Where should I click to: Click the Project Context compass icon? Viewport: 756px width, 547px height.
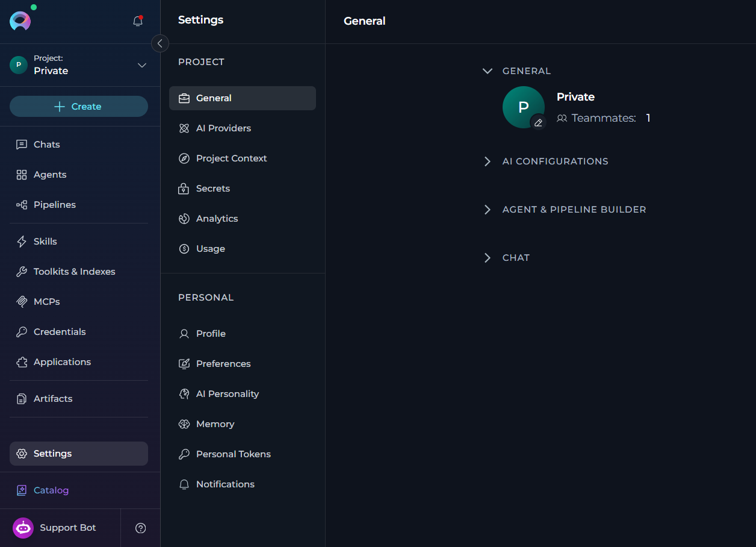click(x=184, y=158)
